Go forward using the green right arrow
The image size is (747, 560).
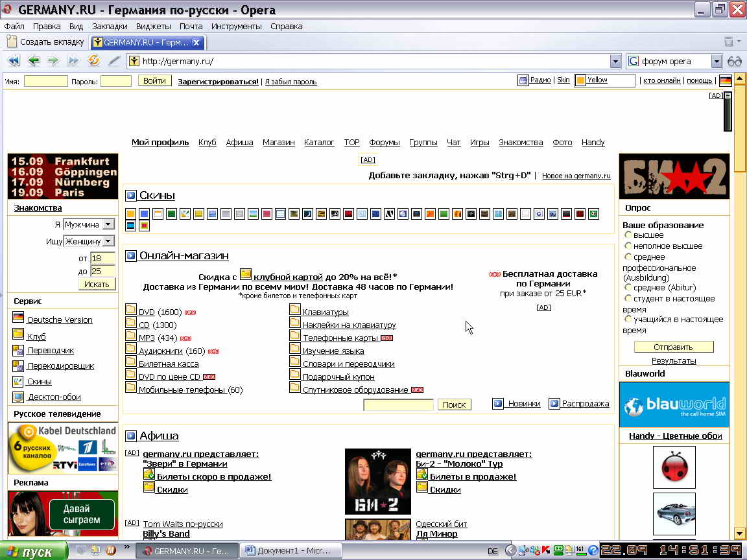(53, 60)
